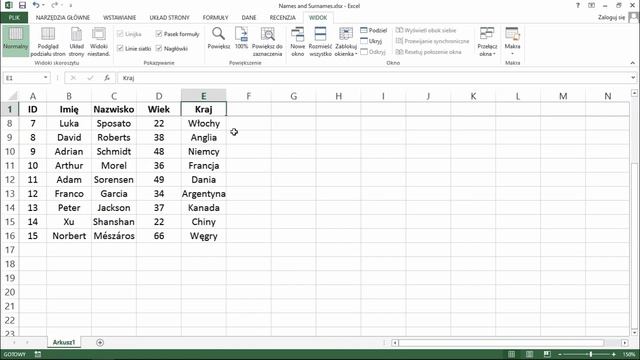Image resolution: width=640 pixels, height=360 pixels.
Task: Toggle the Nagłówki checkbox
Action: [x=159, y=48]
